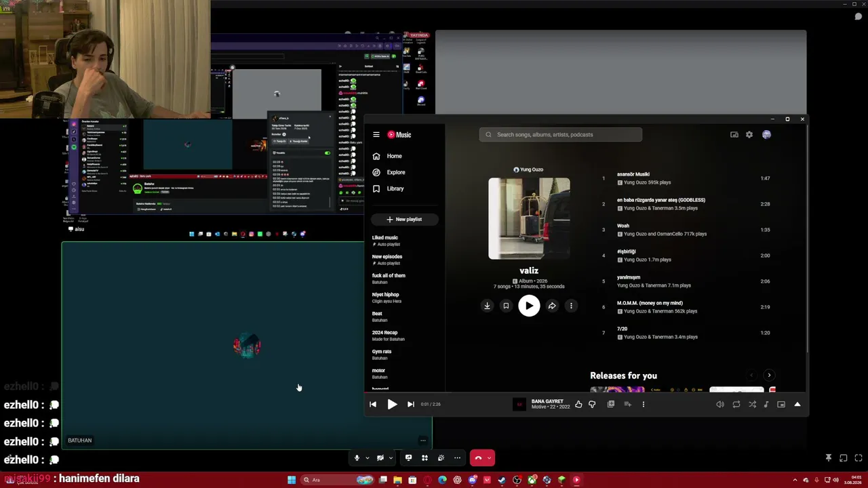
Task: Toggle shuffle in player
Action: [752, 405]
